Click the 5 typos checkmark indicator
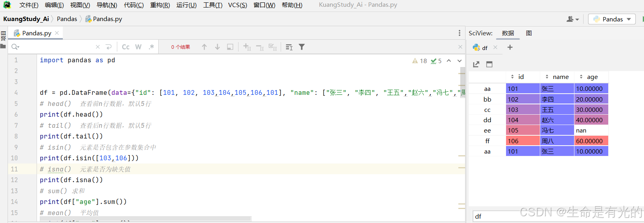 (436, 61)
